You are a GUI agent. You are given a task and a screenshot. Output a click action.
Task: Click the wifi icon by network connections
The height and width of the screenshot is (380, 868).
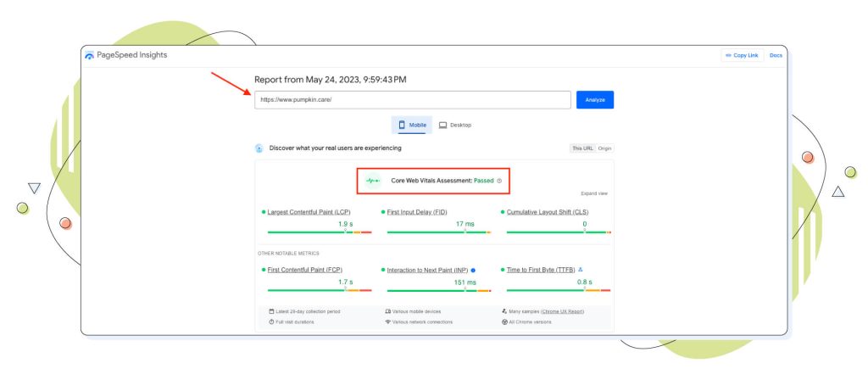(388, 321)
